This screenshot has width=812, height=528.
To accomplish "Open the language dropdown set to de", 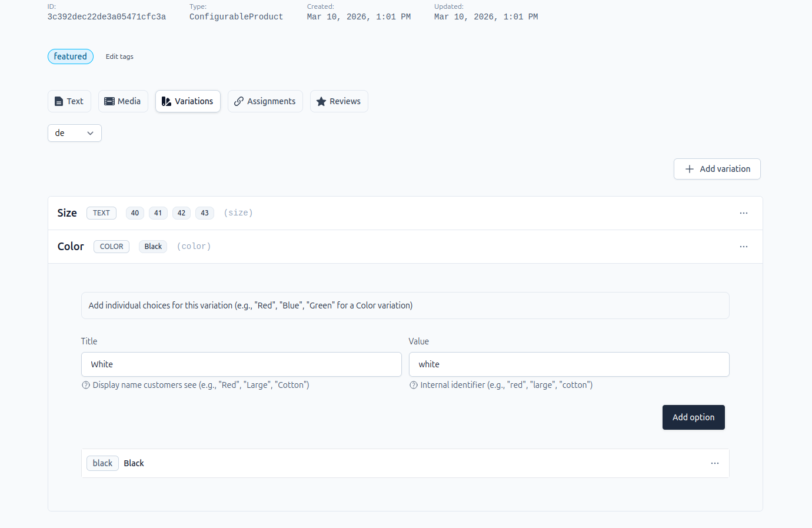I will [75, 133].
